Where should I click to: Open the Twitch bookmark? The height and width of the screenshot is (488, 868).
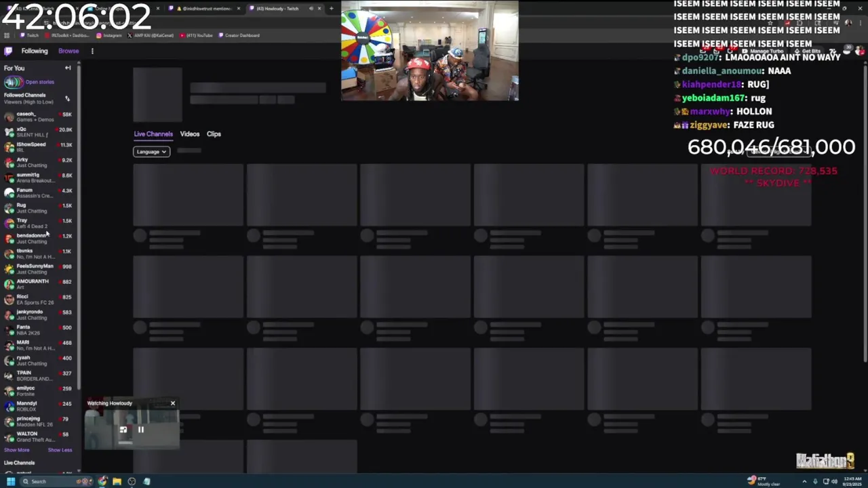pyautogui.click(x=30, y=35)
